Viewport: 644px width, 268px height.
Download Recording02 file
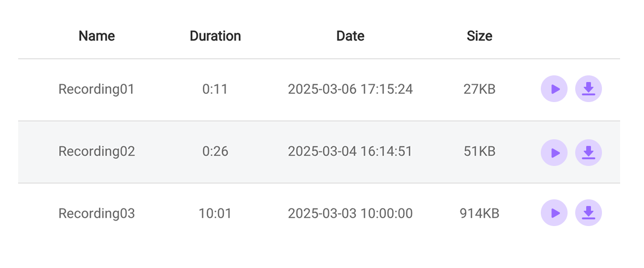tap(589, 153)
